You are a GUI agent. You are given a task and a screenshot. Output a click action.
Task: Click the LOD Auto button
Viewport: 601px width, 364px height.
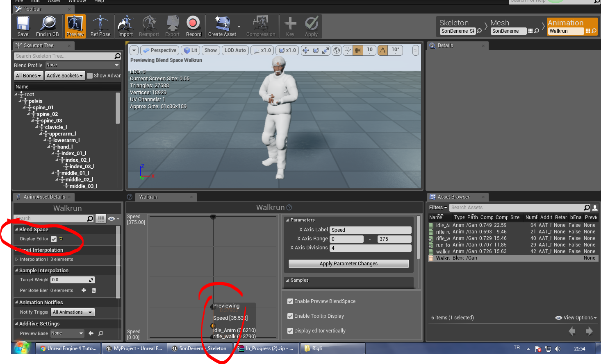click(235, 50)
